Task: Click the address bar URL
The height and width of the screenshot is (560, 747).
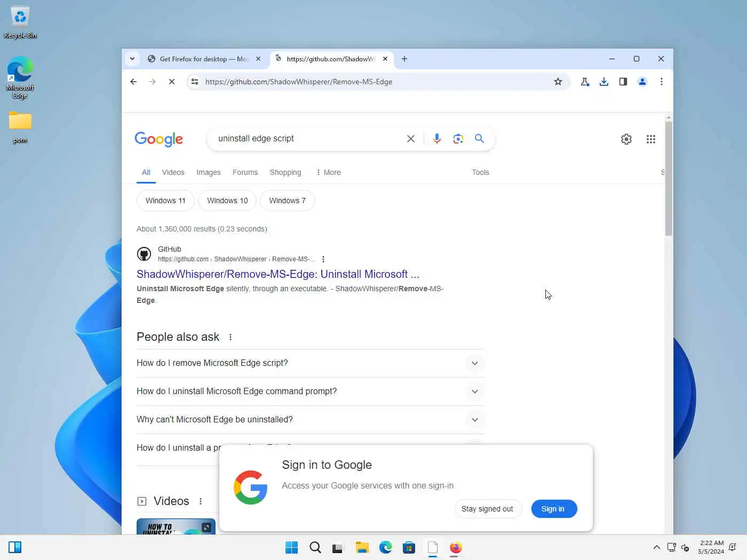Action: pyautogui.click(x=299, y=82)
